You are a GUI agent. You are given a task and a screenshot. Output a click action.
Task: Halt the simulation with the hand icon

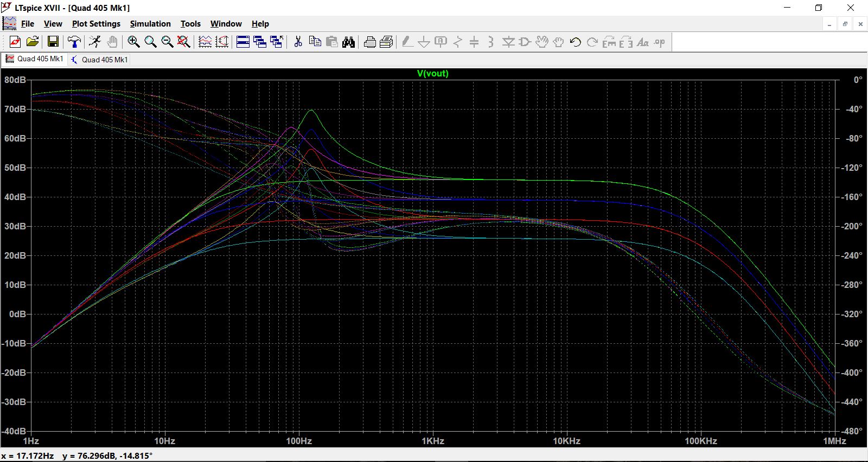(112, 42)
